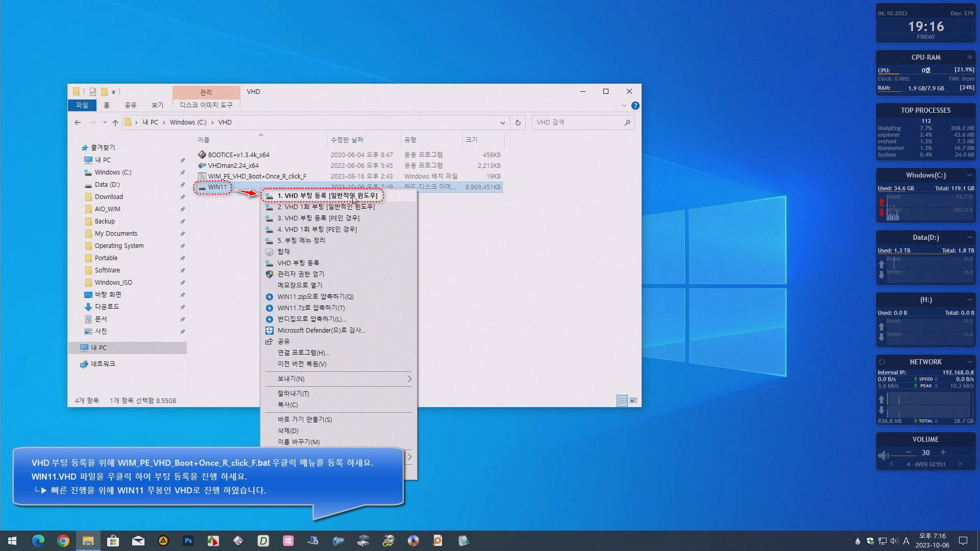
Task: Choose 관리자 권한 얻기 menu entry
Action: coord(338,274)
